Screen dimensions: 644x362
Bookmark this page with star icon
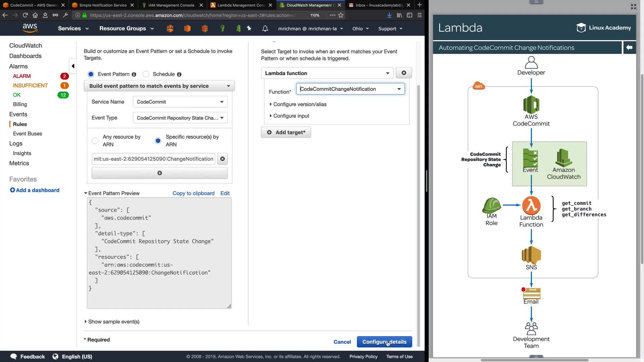tap(341, 15)
